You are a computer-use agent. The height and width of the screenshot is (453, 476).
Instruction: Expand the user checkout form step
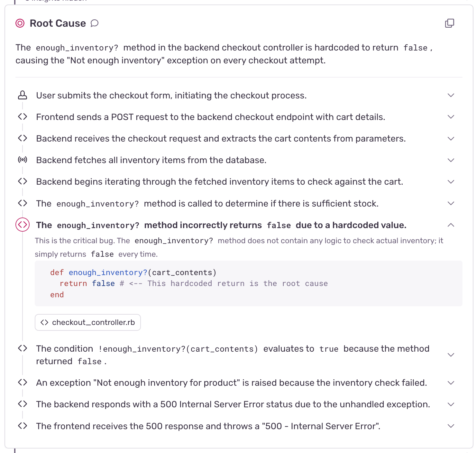[451, 95]
